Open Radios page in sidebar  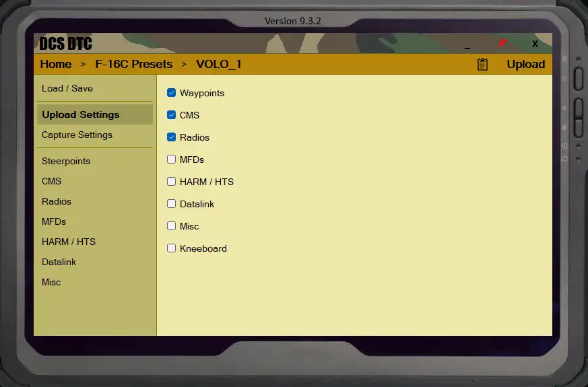pyautogui.click(x=95, y=201)
